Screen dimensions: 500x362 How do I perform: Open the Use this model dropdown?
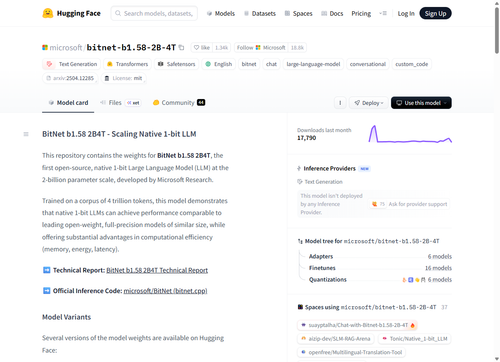[421, 103]
